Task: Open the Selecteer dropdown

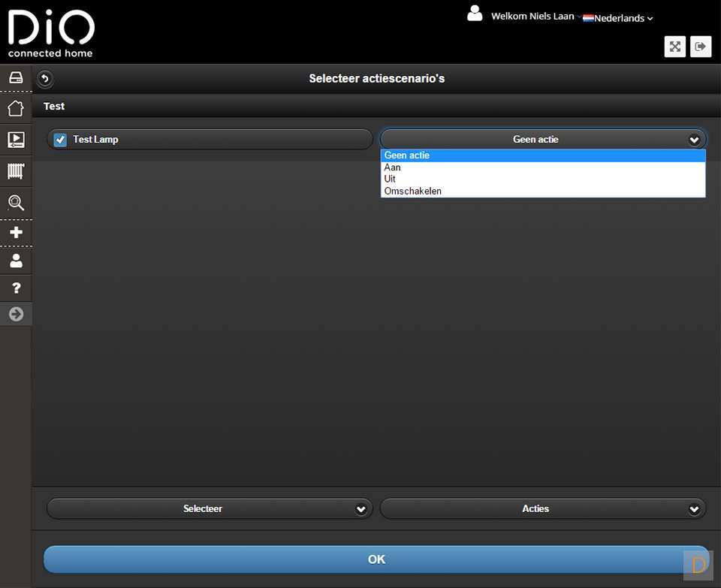Action: (x=210, y=508)
